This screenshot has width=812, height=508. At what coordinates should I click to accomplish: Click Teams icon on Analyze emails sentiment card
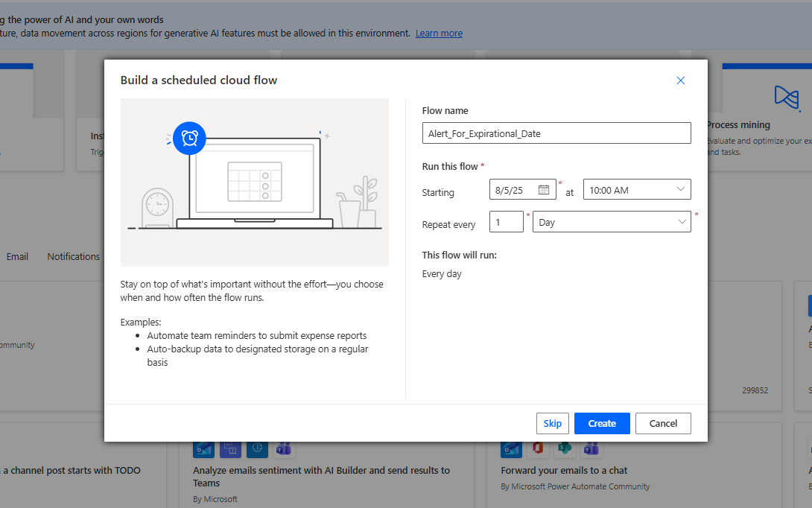[x=283, y=449]
